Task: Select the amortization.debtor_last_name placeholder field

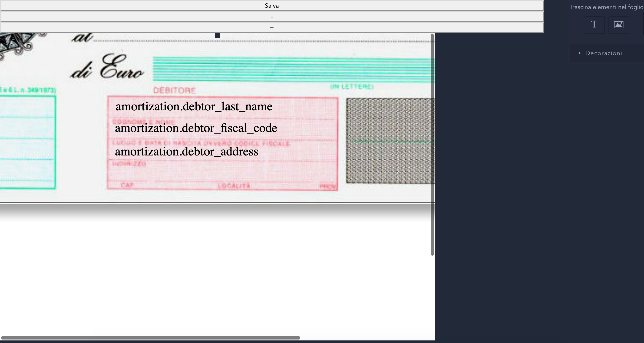Action: pos(194,106)
